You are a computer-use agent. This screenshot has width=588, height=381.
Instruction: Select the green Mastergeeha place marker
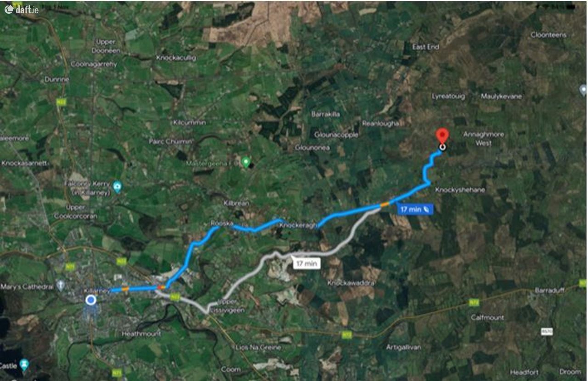(x=246, y=162)
